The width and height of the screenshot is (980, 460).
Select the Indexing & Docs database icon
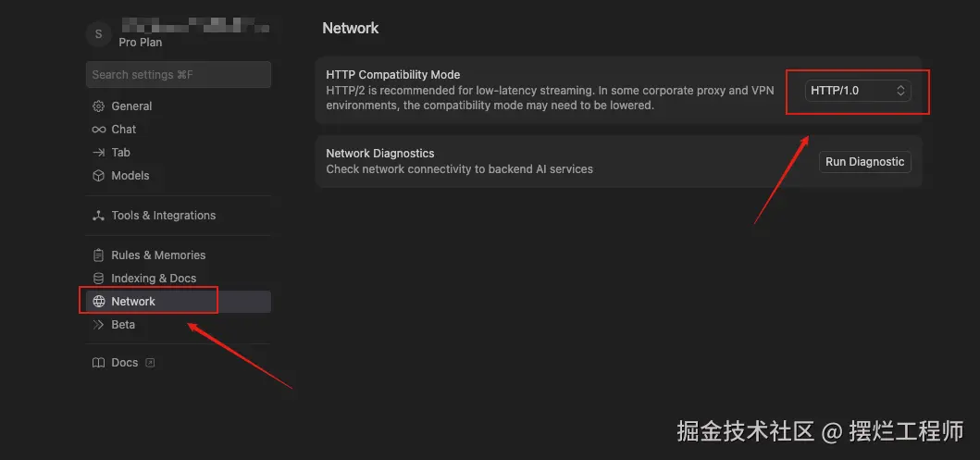click(x=98, y=279)
